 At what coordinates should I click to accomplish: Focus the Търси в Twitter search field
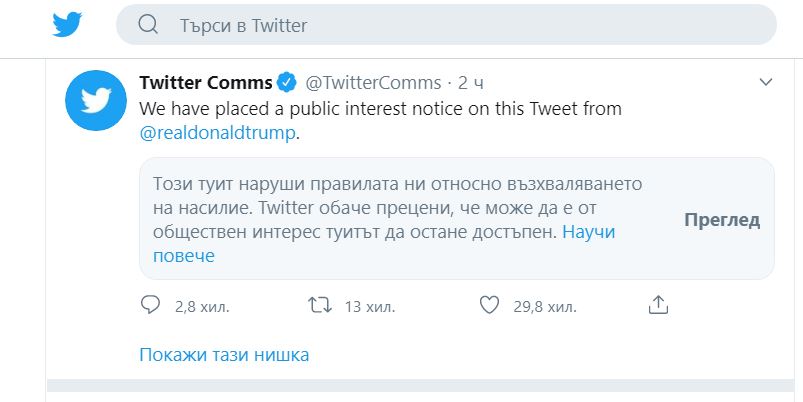(446, 25)
